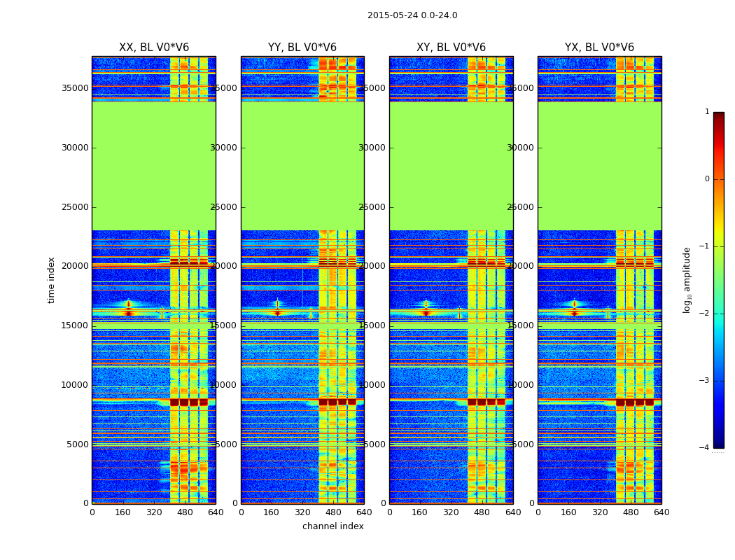
Task: Click the XX, BL V0*V6 subplot title
Action: click(154, 48)
